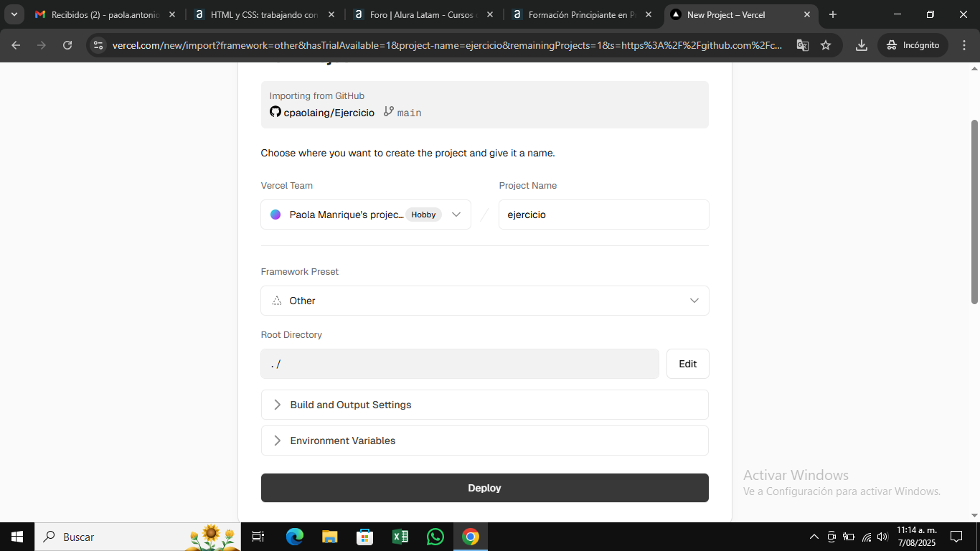Click the 'Vercel Team' label

(x=287, y=186)
